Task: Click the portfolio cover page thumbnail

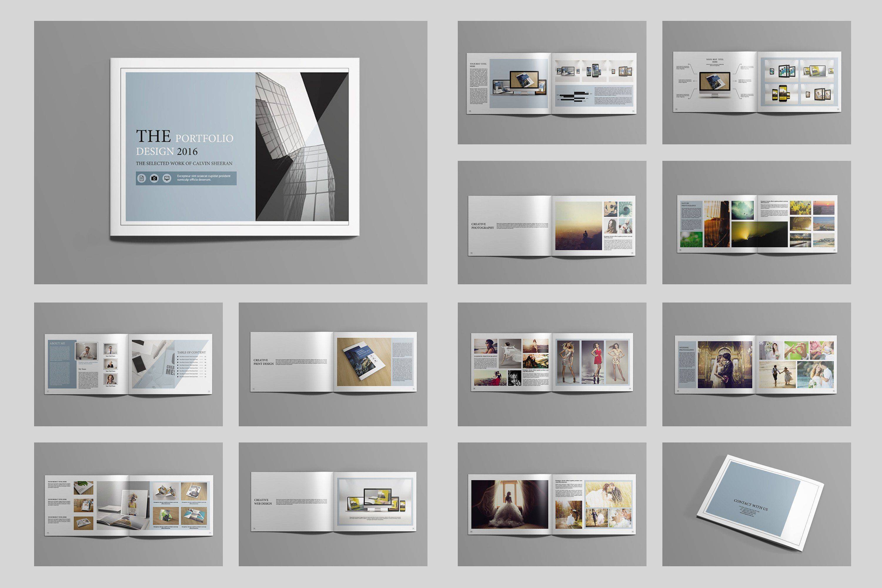Action: click(x=220, y=147)
